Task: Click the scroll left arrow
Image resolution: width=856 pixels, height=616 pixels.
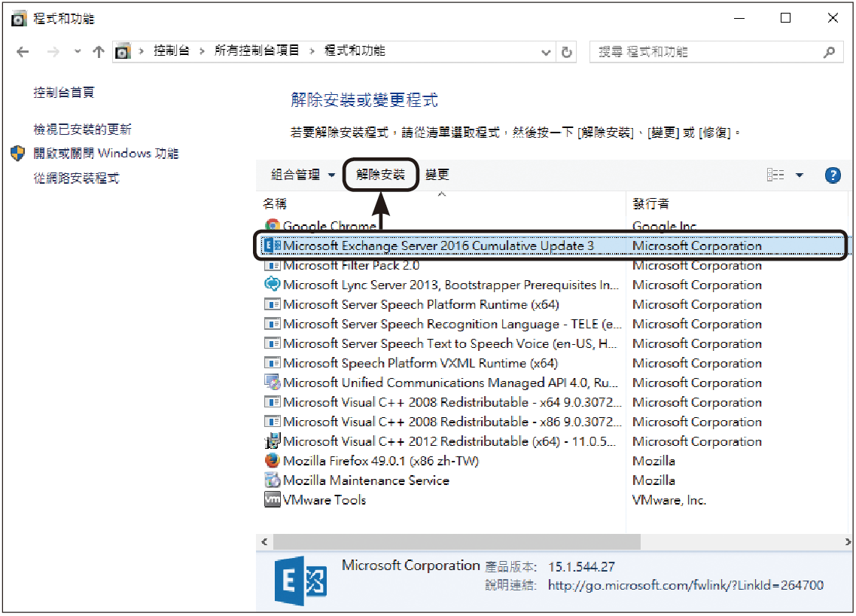Action: 264,542
